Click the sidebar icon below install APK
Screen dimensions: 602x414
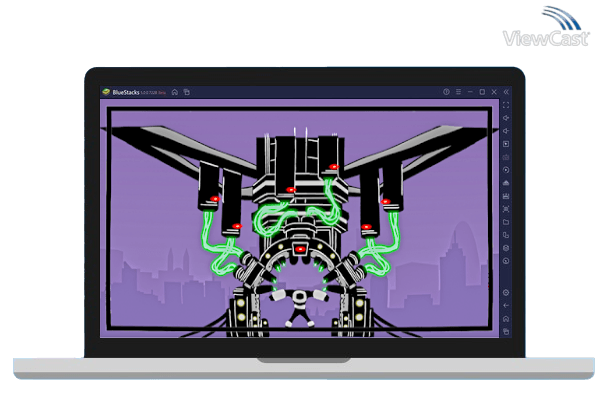[506, 196]
